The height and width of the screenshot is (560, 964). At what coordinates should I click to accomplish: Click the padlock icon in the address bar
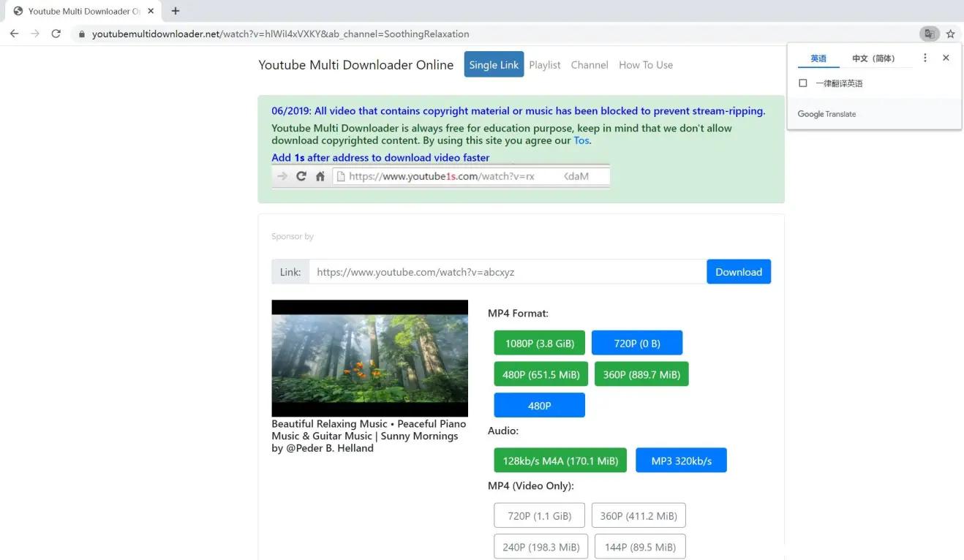[83, 34]
